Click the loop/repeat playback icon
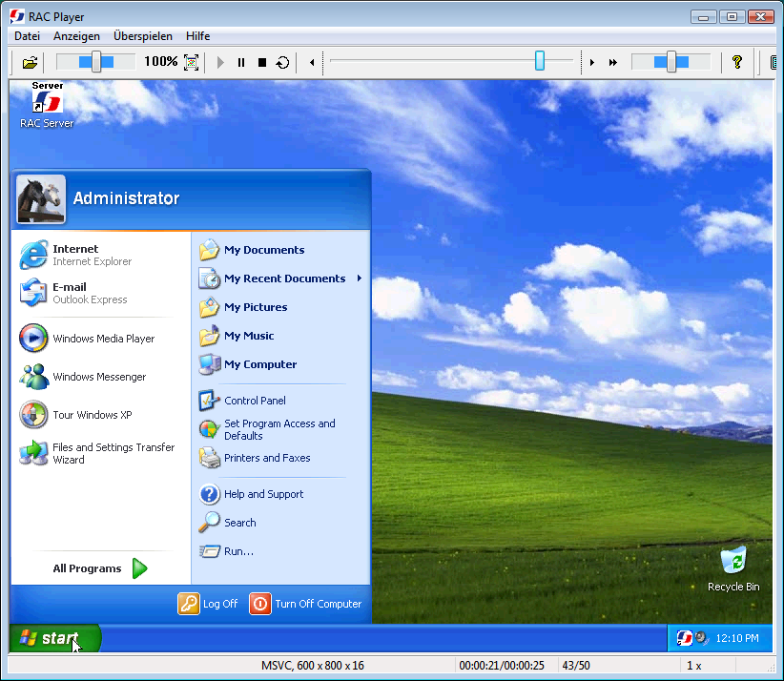Viewport: 784px width, 681px height. pyautogui.click(x=283, y=63)
